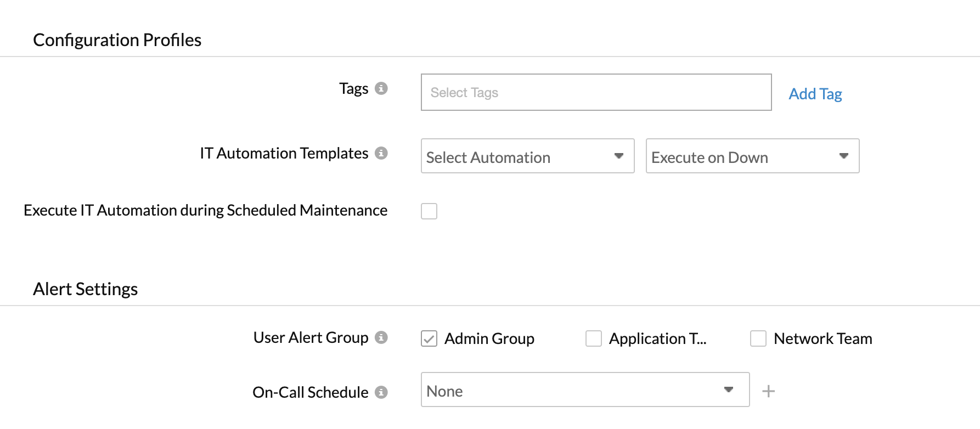980x429 pixels.
Task: Open the Select Automation dropdown
Action: [x=527, y=156]
